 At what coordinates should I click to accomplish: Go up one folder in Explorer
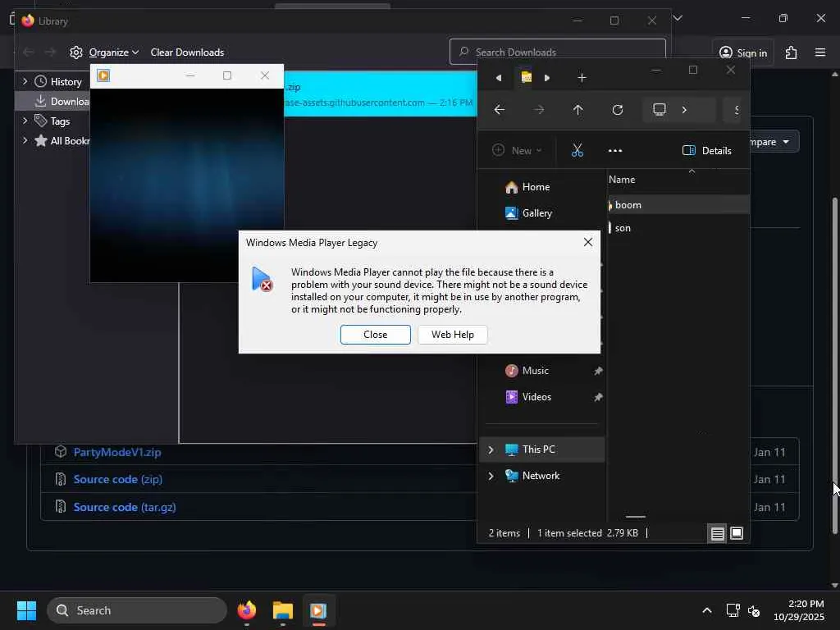point(577,110)
